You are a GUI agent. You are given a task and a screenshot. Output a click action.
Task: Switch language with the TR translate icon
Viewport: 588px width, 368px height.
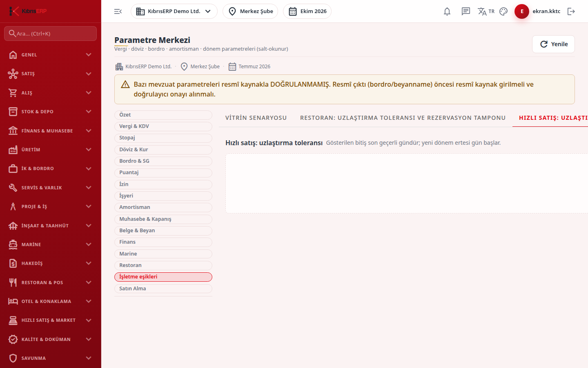pyautogui.click(x=486, y=11)
